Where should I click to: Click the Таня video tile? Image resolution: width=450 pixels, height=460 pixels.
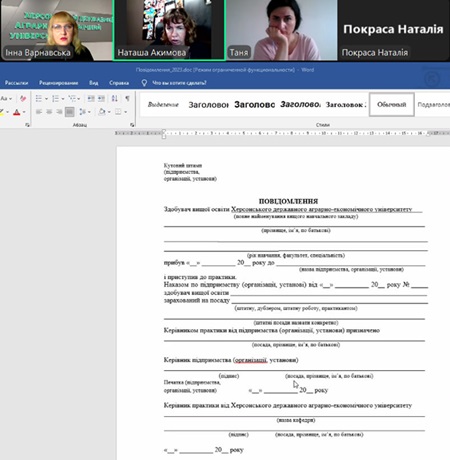point(282,30)
